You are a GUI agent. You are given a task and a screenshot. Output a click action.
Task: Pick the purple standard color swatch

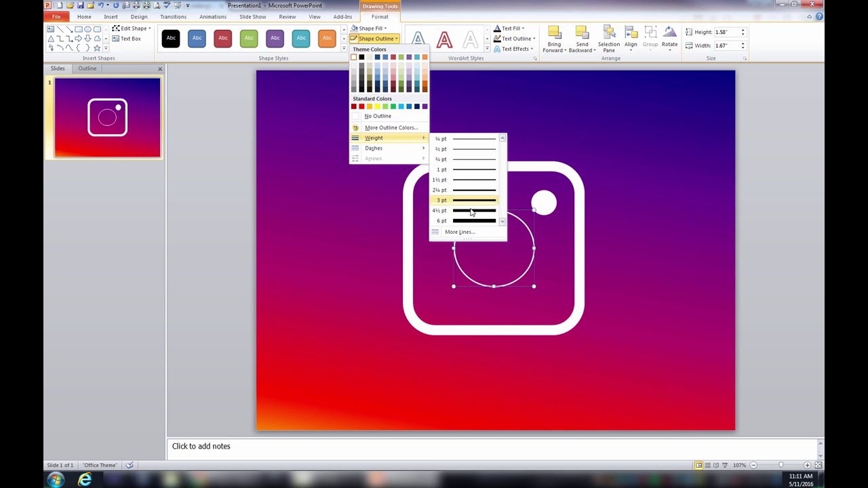coord(425,106)
